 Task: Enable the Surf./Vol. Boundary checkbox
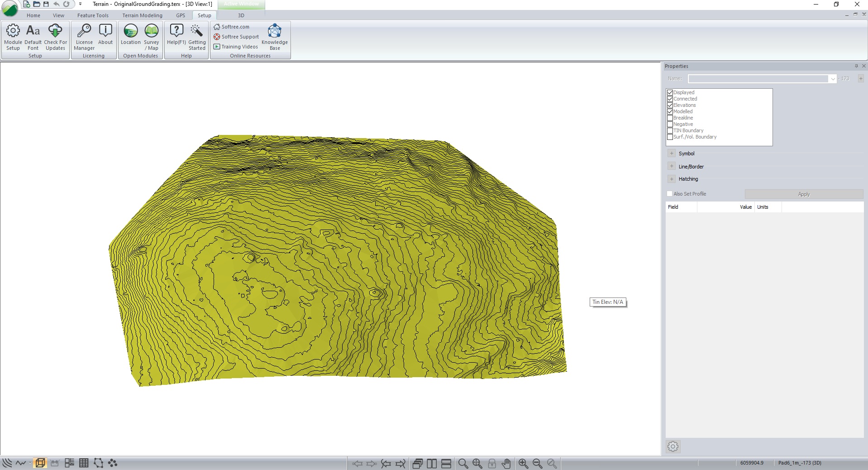[x=670, y=137]
